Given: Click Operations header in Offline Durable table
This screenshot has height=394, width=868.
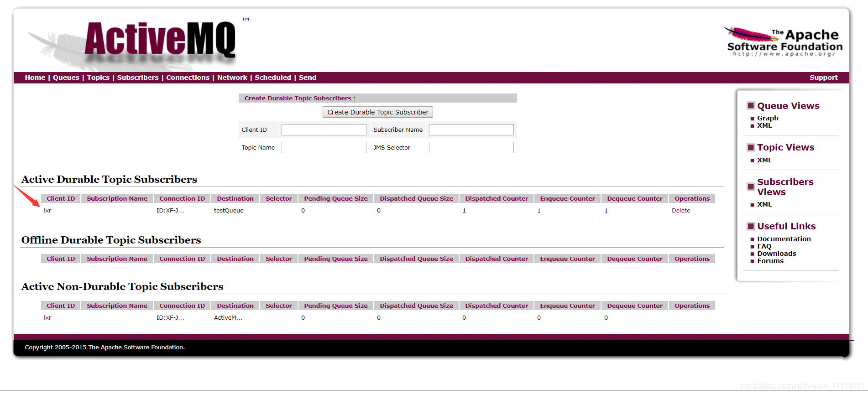Looking at the screenshot, I should click(692, 259).
